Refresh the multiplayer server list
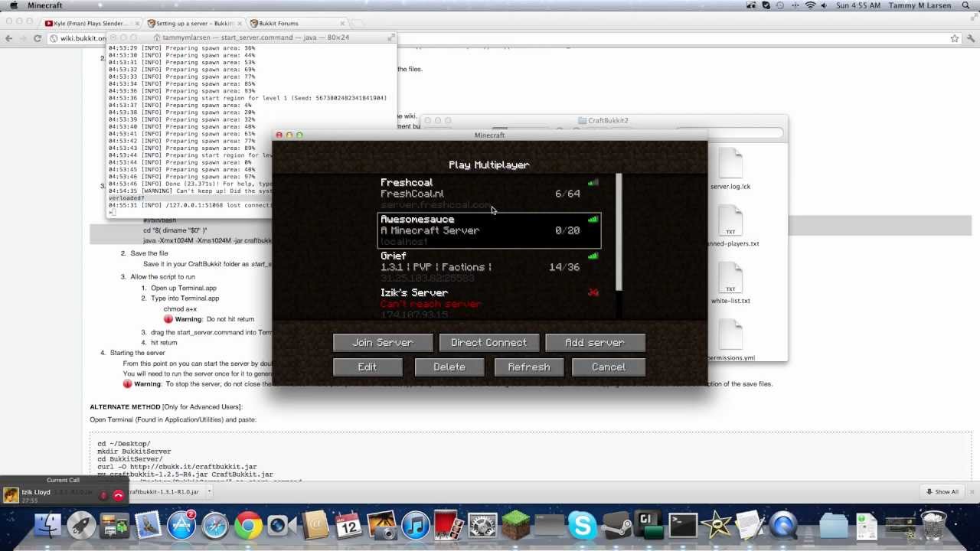This screenshot has height=551, width=980. click(x=529, y=367)
